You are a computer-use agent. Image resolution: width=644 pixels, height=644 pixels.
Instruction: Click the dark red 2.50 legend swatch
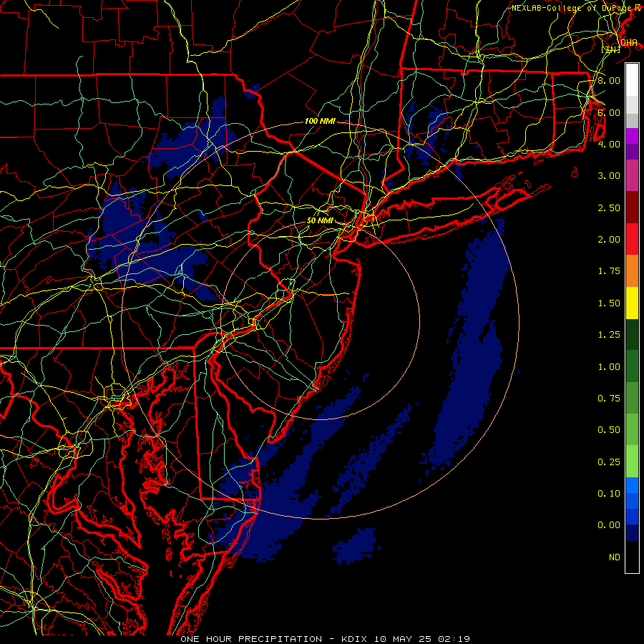point(632,208)
